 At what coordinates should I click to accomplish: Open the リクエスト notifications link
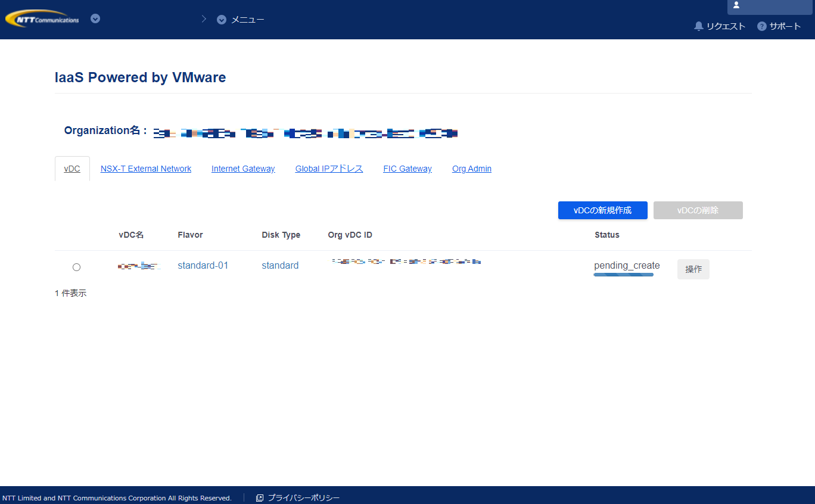[726, 26]
